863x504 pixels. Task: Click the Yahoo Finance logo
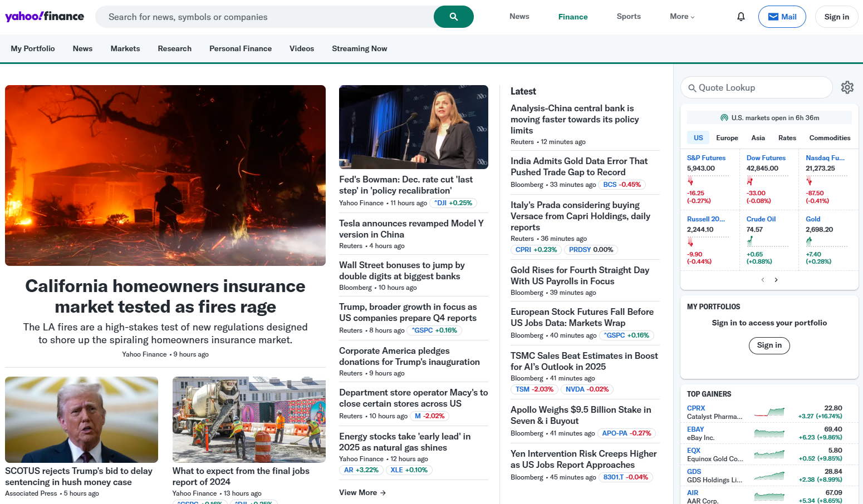coord(45,16)
